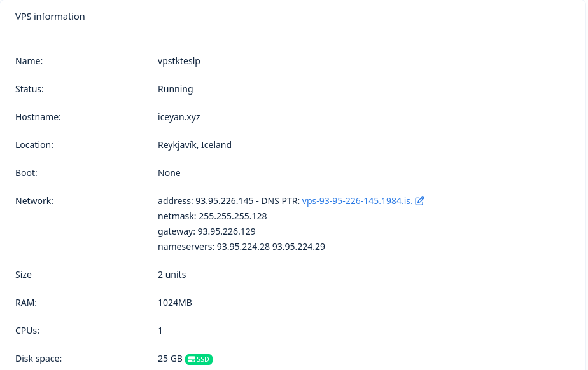Click the 25 GB disk space value

tap(170, 359)
